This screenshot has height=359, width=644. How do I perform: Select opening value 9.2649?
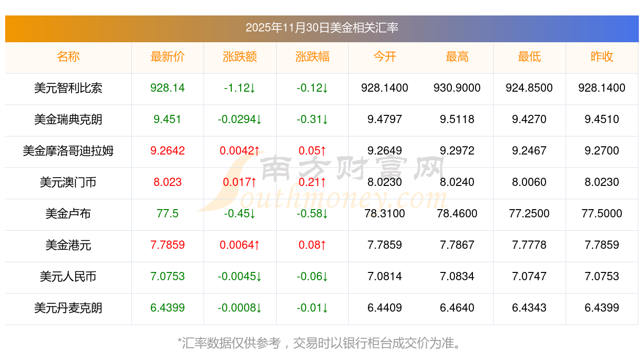(x=385, y=151)
